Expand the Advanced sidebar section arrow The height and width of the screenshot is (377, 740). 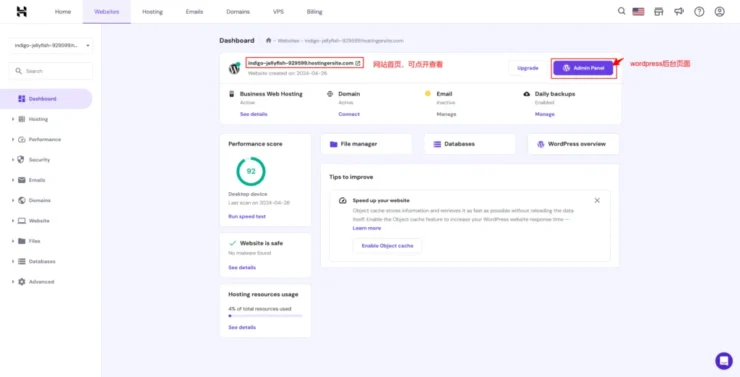pyautogui.click(x=13, y=282)
